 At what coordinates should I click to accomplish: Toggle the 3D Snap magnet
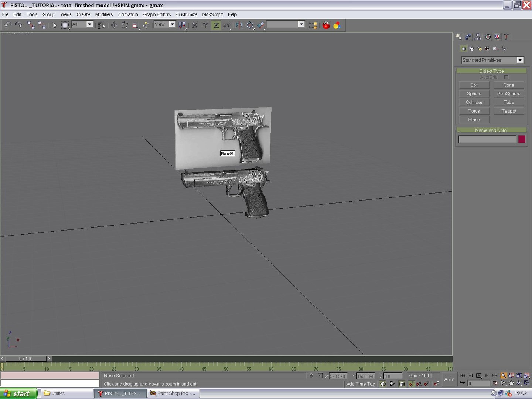[x=411, y=384]
